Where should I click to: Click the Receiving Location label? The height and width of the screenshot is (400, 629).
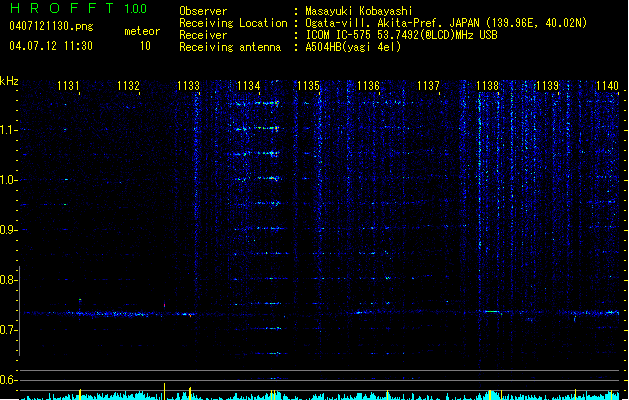click(x=233, y=23)
